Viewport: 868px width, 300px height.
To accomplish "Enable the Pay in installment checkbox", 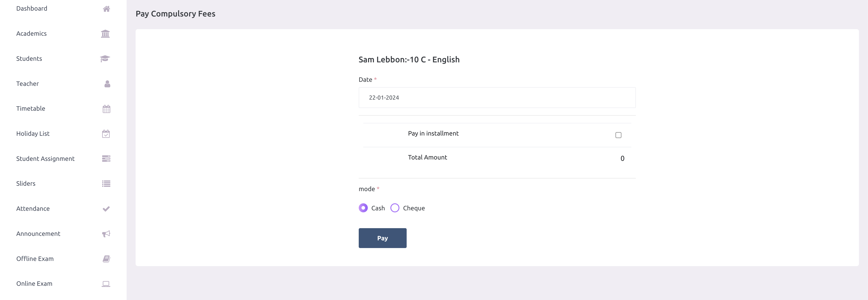I will 618,135.
